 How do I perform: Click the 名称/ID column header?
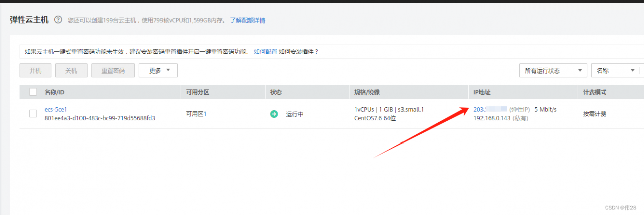click(x=54, y=92)
